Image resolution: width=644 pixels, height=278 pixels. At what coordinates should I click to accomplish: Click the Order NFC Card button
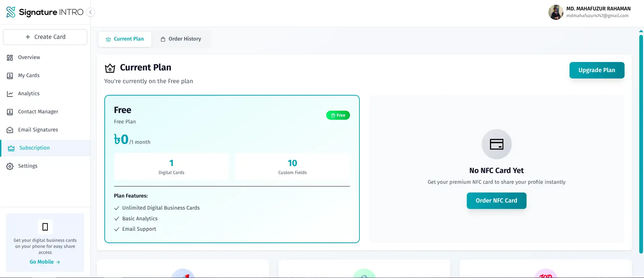tap(496, 201)
